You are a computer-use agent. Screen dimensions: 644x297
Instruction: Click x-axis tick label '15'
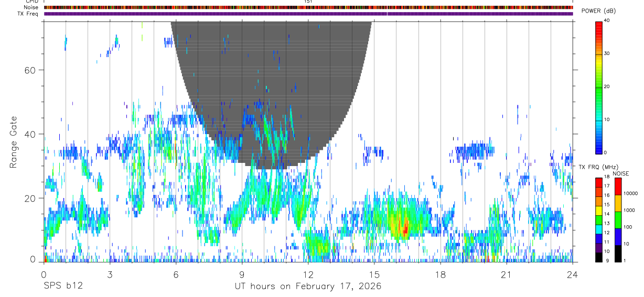(x=374, y=274)
